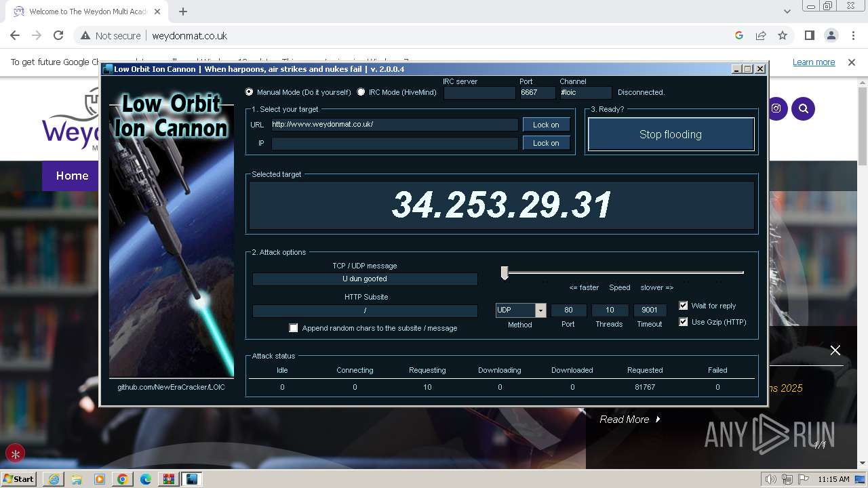Select Manual Mode radio button

(x=250, y=92)
